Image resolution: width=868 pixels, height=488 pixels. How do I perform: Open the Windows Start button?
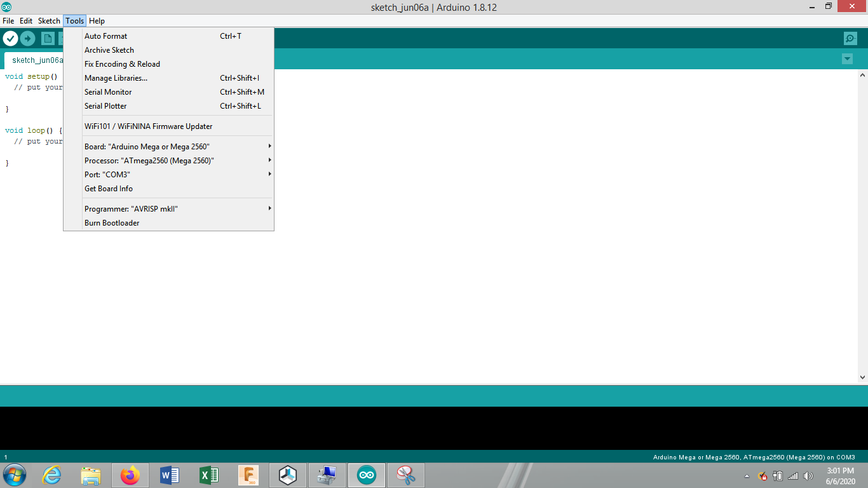coord(14,475)
